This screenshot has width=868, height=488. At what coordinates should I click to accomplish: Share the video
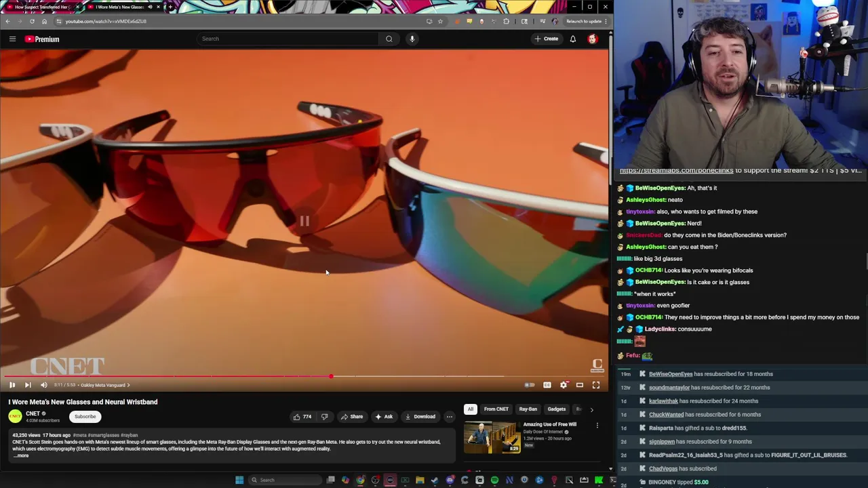click(352, 417)
